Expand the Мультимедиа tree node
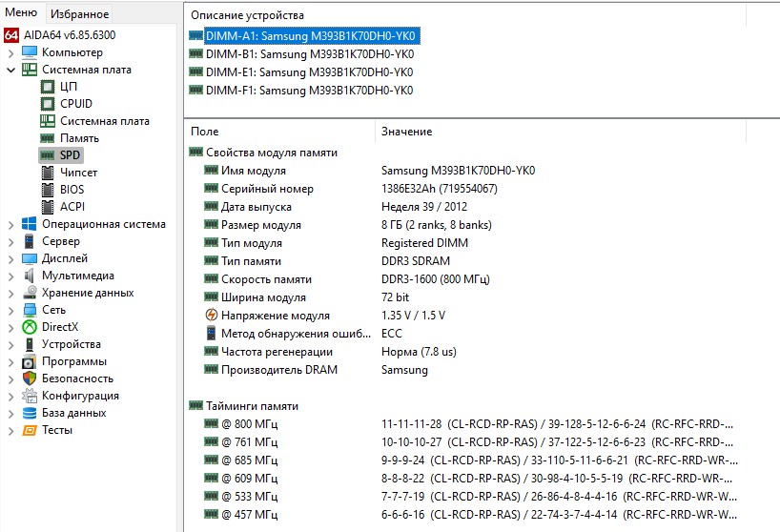The width and height of the screenshot is (780, 532). tap(10, 276)
